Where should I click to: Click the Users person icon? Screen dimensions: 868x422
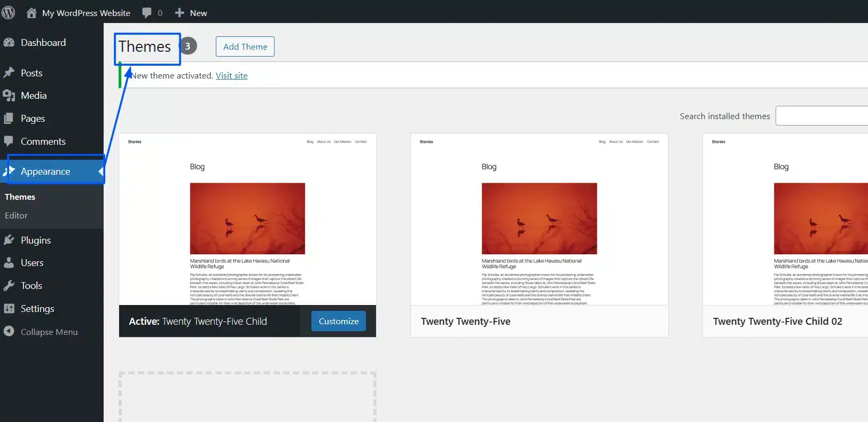(x=9, y=263)
